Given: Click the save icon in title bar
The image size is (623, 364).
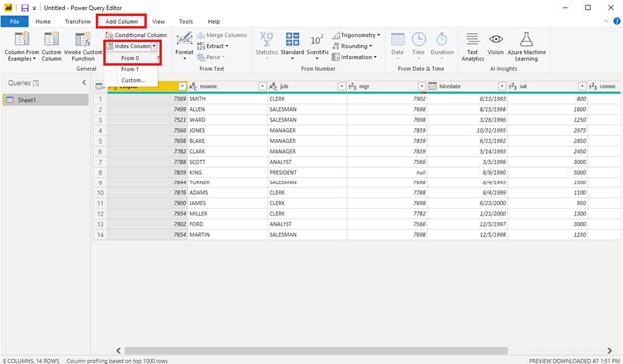Looking at the screenshot, I should (x=25, y=8).
